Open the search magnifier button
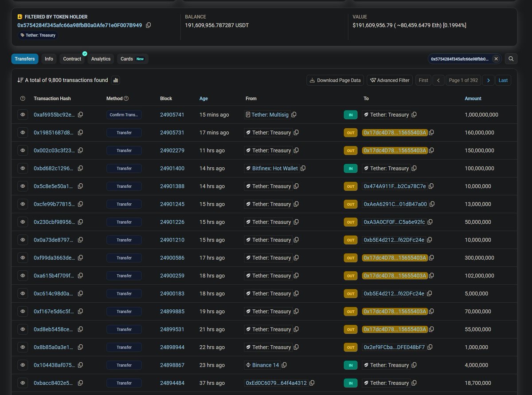532x395 pixels. tap(511, 59)
